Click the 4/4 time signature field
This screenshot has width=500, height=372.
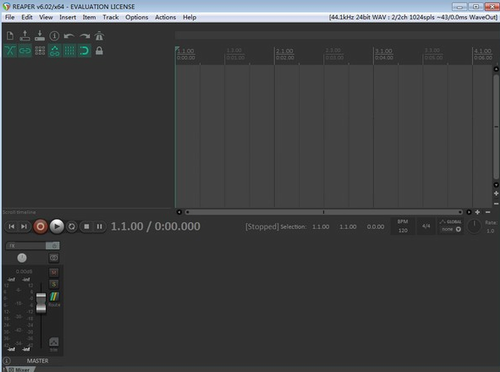(426, 226)
